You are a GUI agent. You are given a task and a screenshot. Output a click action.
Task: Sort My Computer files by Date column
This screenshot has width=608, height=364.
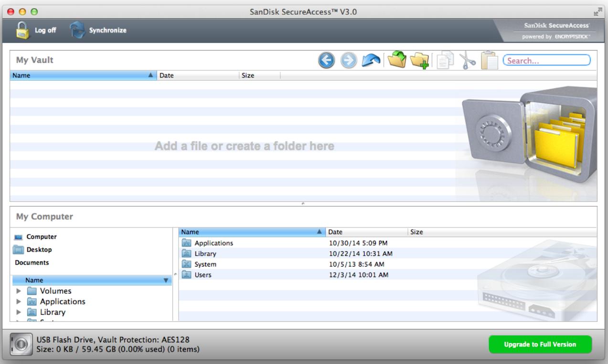coord(366,232)
